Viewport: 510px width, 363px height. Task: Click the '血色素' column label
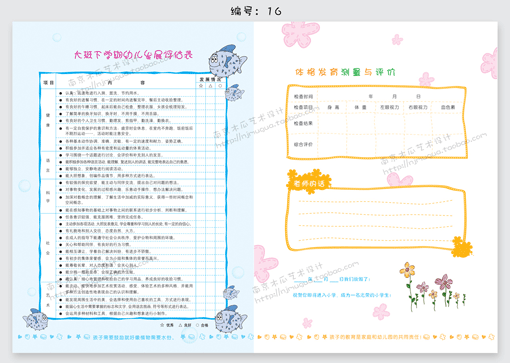[448, 107]
